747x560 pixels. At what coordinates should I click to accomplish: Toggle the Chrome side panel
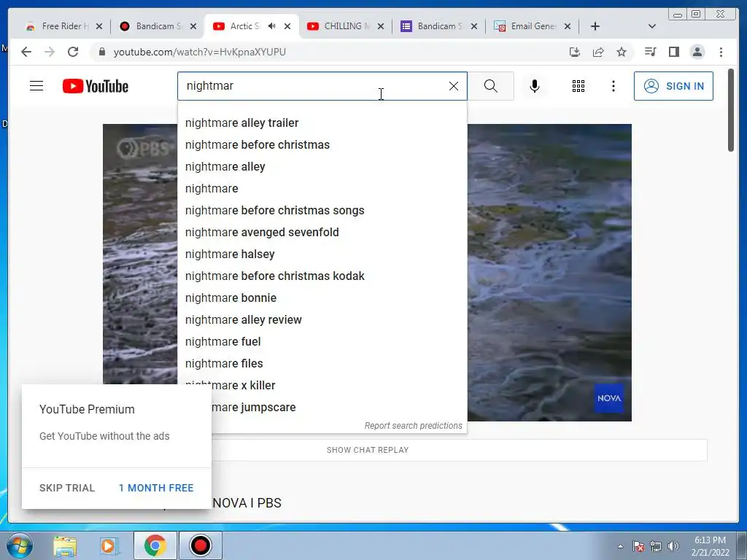coord(673,52)
